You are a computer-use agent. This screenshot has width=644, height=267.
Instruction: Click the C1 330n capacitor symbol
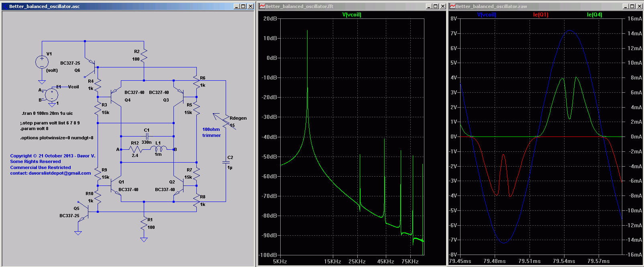point(147,136)
